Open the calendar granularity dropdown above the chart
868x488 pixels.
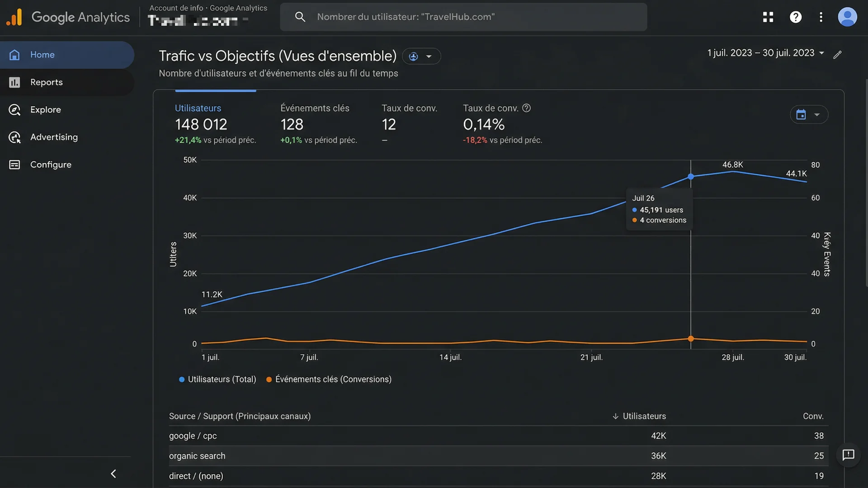(809, 114)
